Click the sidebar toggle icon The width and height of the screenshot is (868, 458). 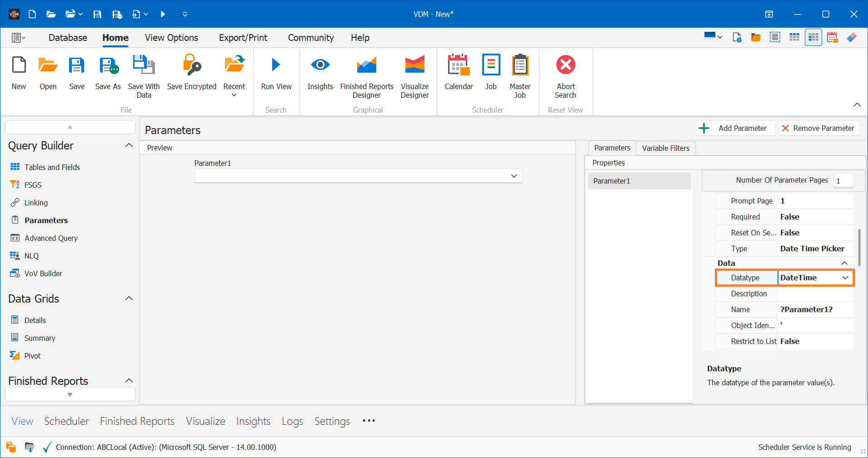tap(18, 38)
